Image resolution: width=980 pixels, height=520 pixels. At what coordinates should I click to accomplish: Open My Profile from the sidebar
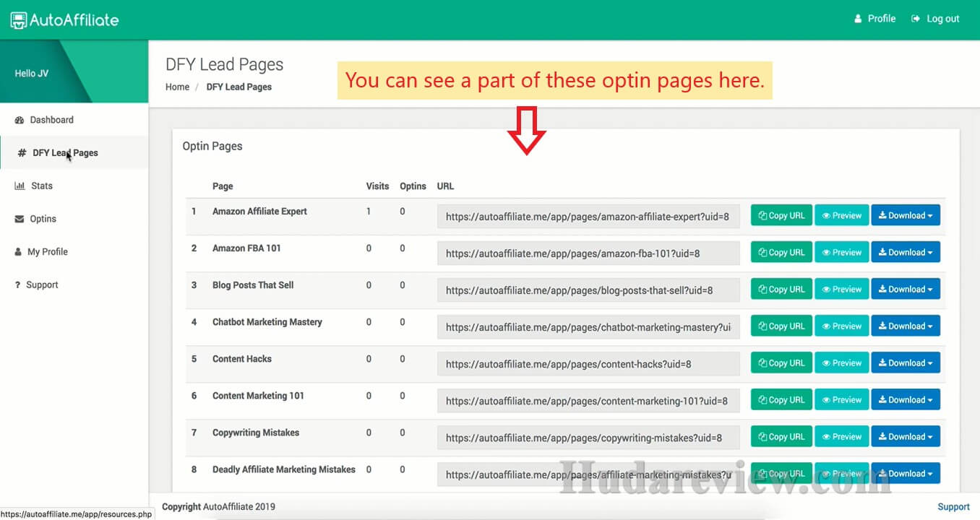[41, 252]
